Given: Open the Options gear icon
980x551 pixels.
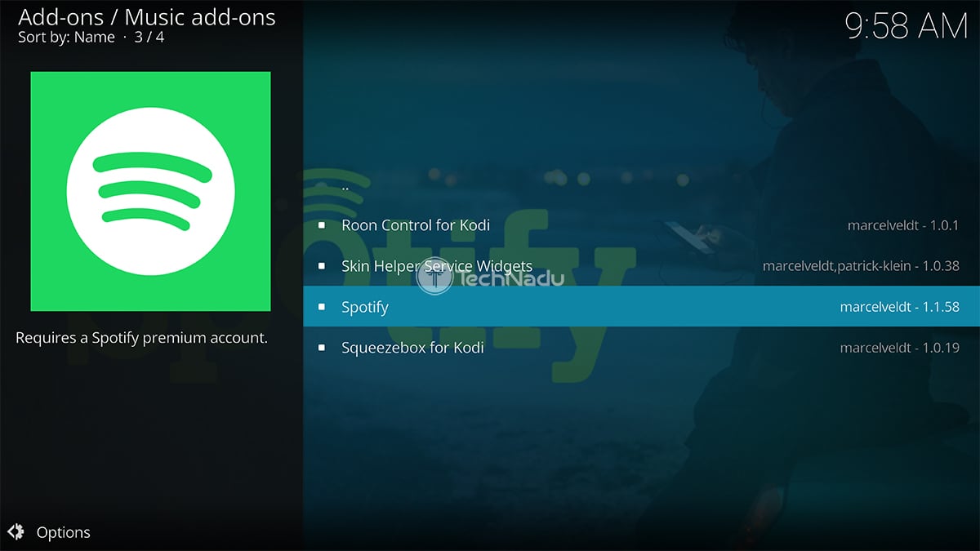Looking at the screenshot, I should click(x=16, y=532).
